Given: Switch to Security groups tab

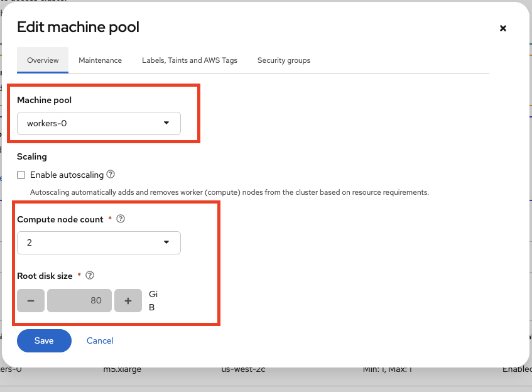Looking at the screenshot, I should click(284, 60).
